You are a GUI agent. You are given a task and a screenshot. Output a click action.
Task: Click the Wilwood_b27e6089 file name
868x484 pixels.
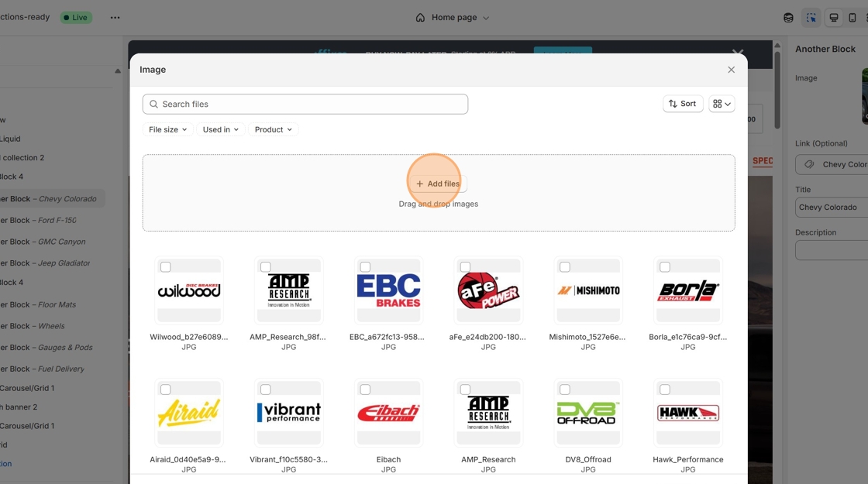click(x=189, y=337)
